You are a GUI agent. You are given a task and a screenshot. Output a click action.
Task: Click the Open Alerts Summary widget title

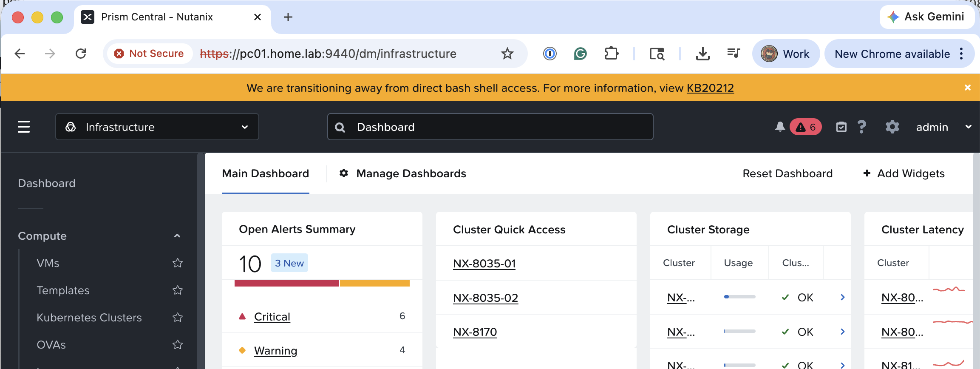pyautogui.click(x=297, y=229)
